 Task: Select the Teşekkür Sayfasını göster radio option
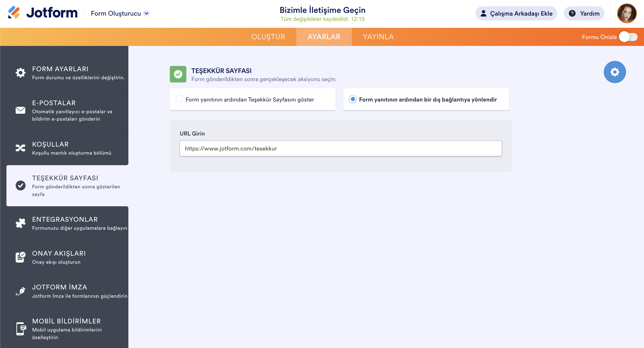tap(179, 99)
